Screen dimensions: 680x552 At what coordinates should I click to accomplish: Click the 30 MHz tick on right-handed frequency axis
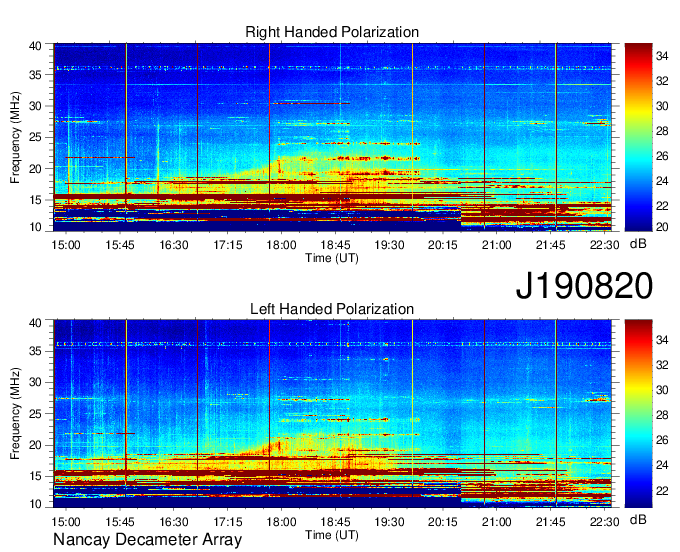click(x=35, y=106)
